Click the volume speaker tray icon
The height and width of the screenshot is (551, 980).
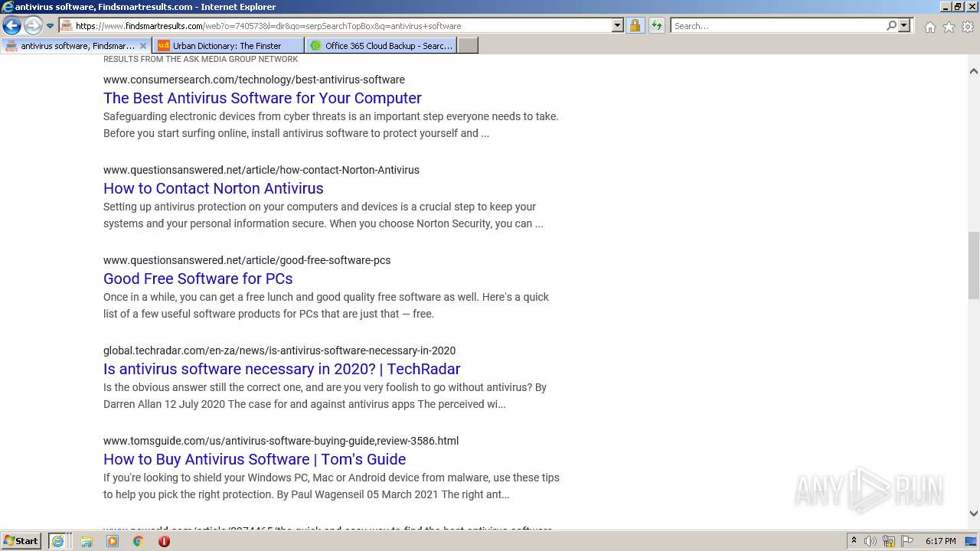[x=871, y=541]
